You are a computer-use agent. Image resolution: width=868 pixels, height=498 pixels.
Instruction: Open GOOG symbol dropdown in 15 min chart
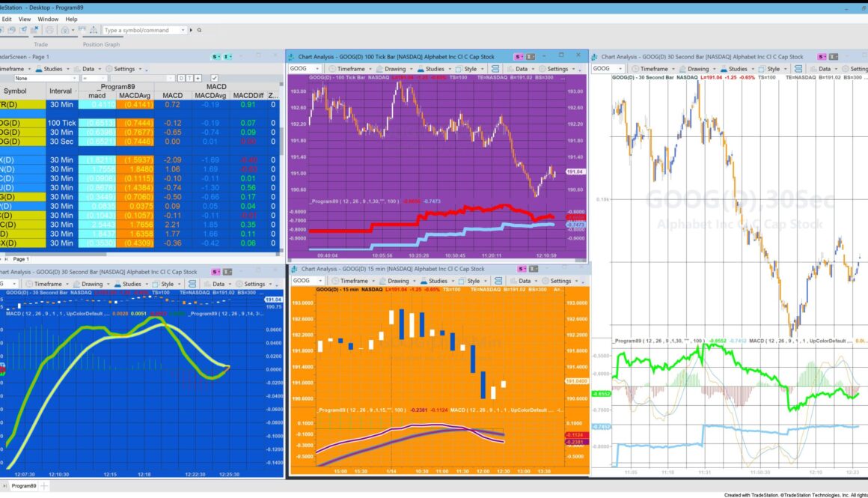tap(320, 281)
